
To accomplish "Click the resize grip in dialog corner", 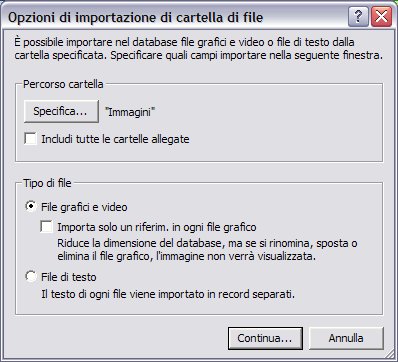I will [390, 354].
